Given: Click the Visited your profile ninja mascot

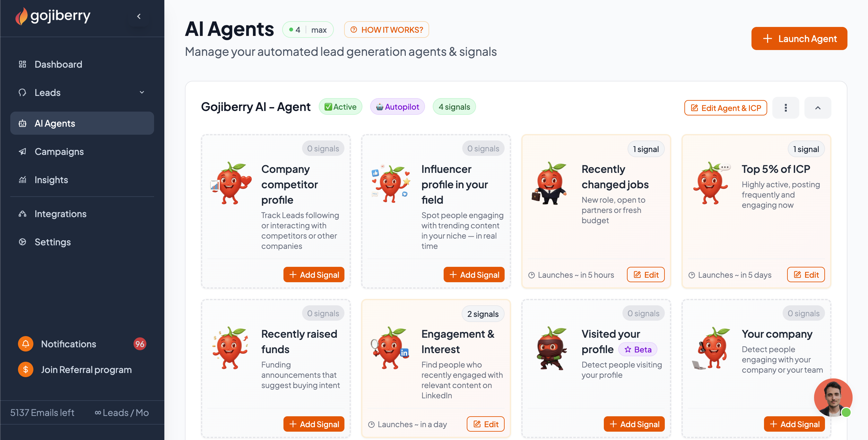Looking at the screenshot, I should coord(551,348).
